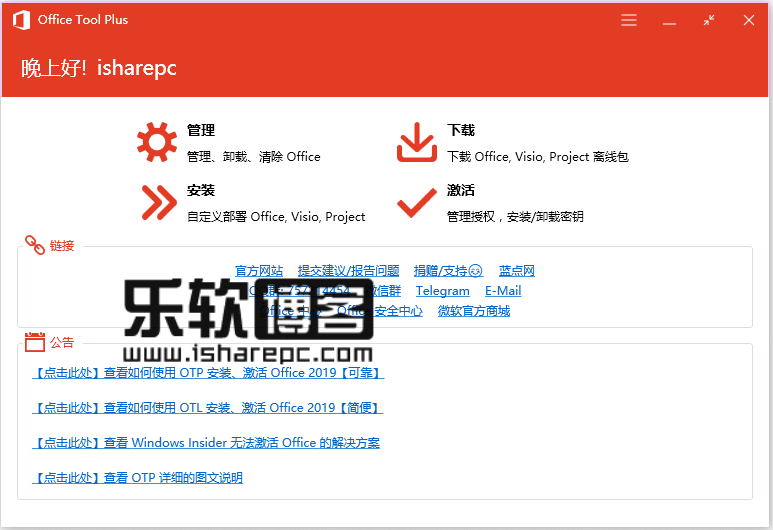Viewport: 773px width, 530px height.
Task: Open the 微软官方商城 link
Action: 474,311
